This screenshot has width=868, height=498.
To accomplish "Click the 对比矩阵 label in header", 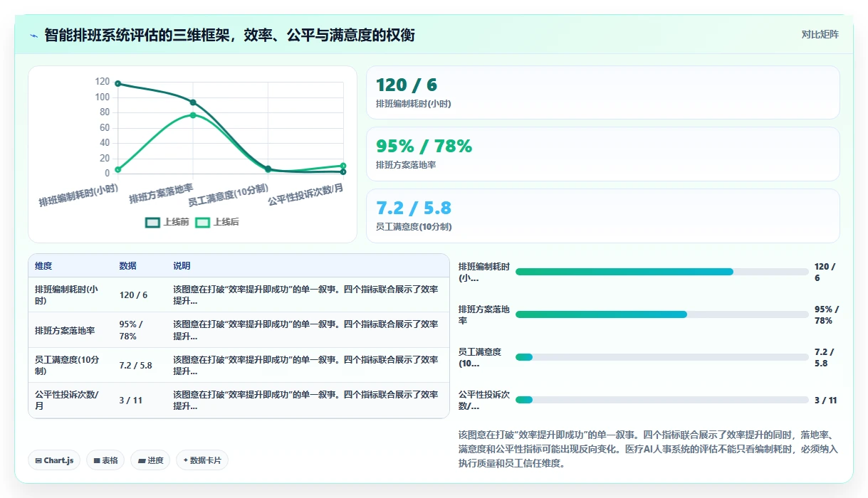I will pos(820,34).
